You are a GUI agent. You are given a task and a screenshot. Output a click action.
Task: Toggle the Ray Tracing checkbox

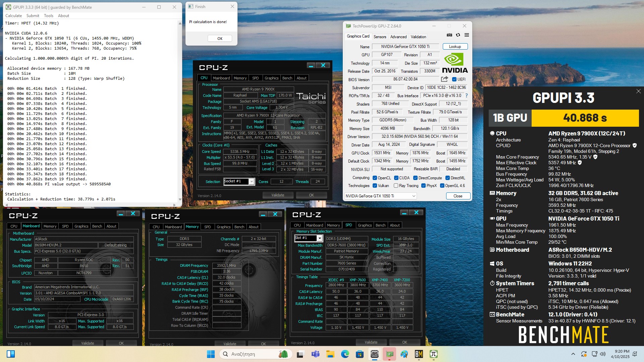pos(396,186)
